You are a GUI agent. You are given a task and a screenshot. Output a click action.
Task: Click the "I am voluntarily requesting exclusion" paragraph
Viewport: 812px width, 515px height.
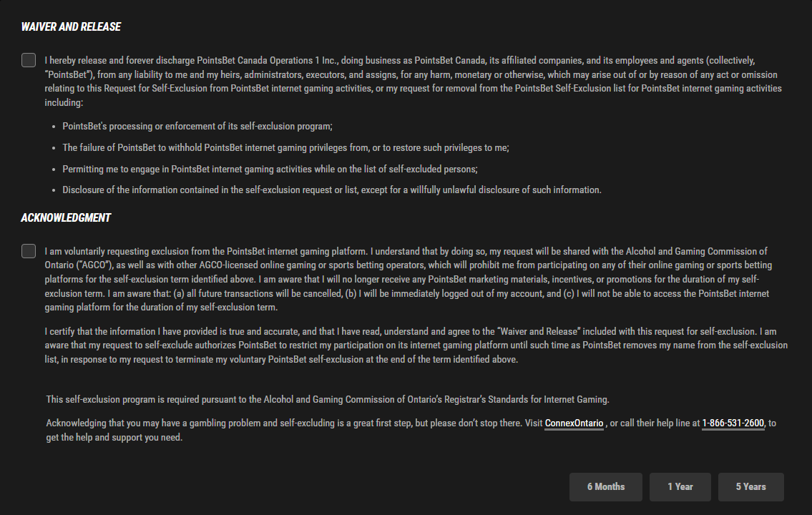click(409, 280)
